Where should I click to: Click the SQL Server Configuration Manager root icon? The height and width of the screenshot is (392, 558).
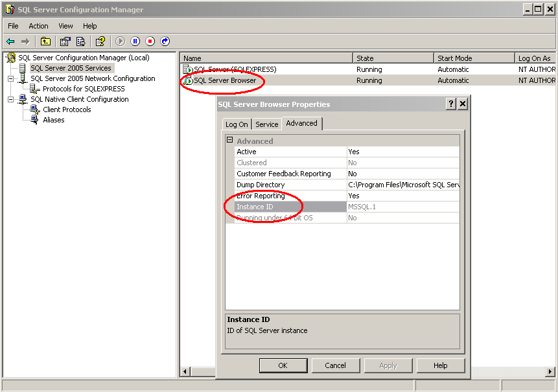tap(11, 58)
